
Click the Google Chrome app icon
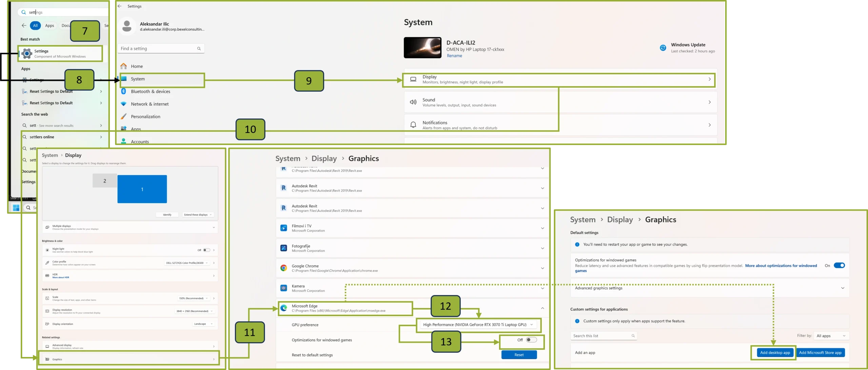pos(284,268)
